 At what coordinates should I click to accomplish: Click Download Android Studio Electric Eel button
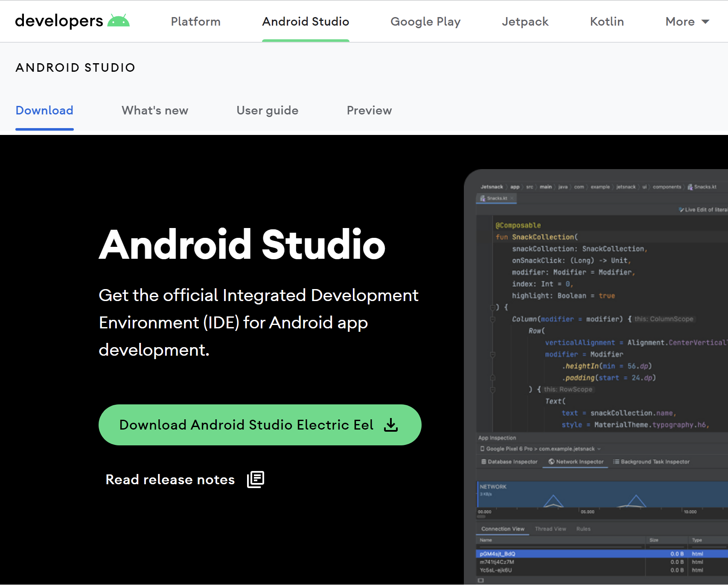click(x=260, y=425)
